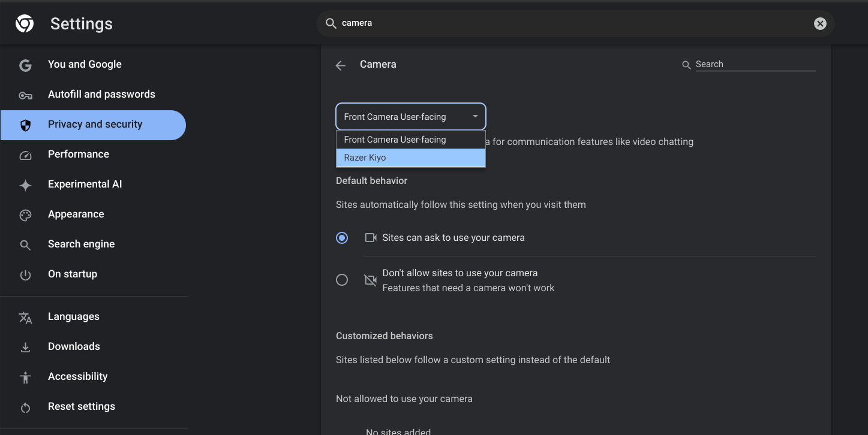Click the Search field in Camera header
Viewport: 868px width, 435px height.
point(755,64)
